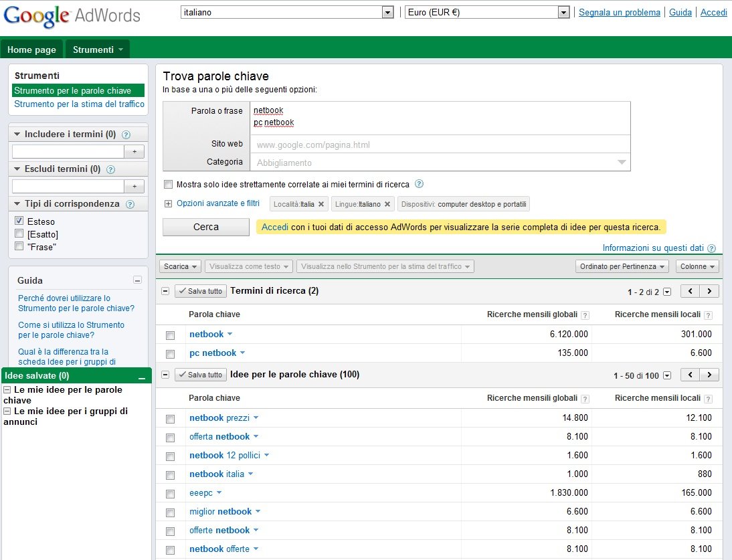Open the Colonne dropdown

click(697, 266)
